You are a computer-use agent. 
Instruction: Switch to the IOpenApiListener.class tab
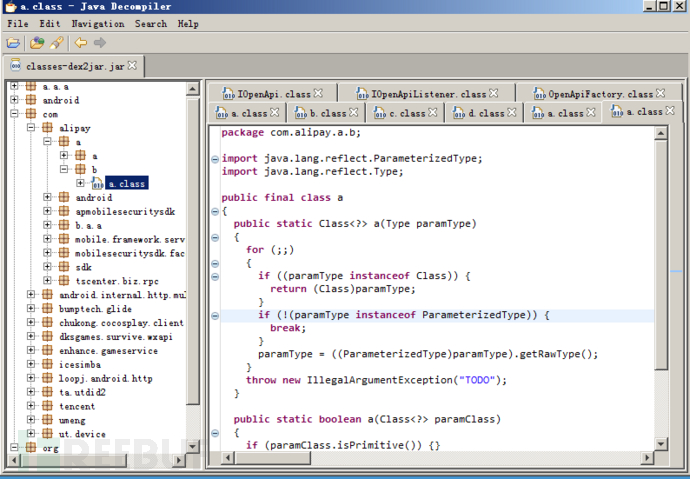pyautogui.click(x=428, y=94)
